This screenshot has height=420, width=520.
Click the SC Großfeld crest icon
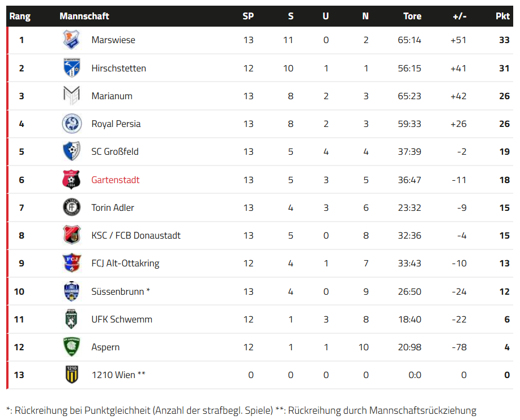coord(71,151)
